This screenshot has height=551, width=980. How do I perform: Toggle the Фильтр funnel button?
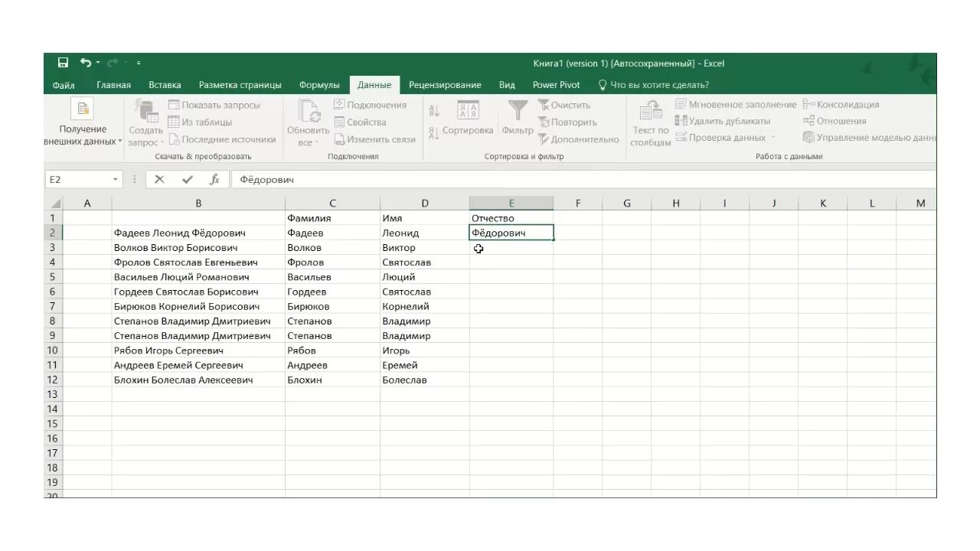[518, 119]
